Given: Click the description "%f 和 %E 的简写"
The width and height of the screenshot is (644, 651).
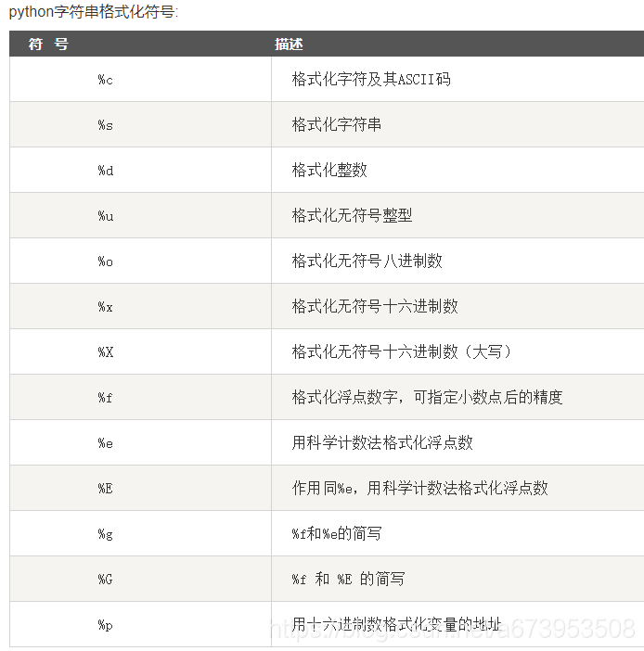Looking at the screenshot, I should click(x=348, y=579).
